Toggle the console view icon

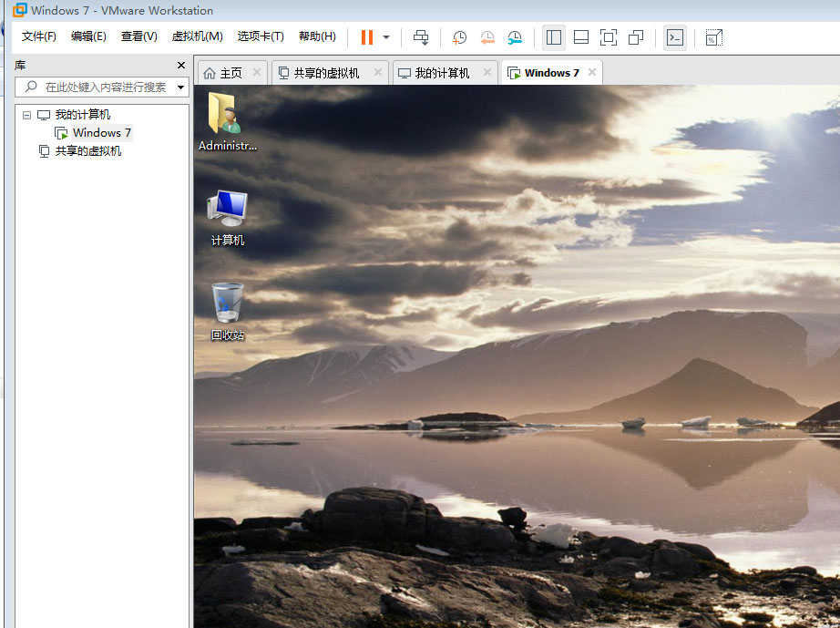675,37
